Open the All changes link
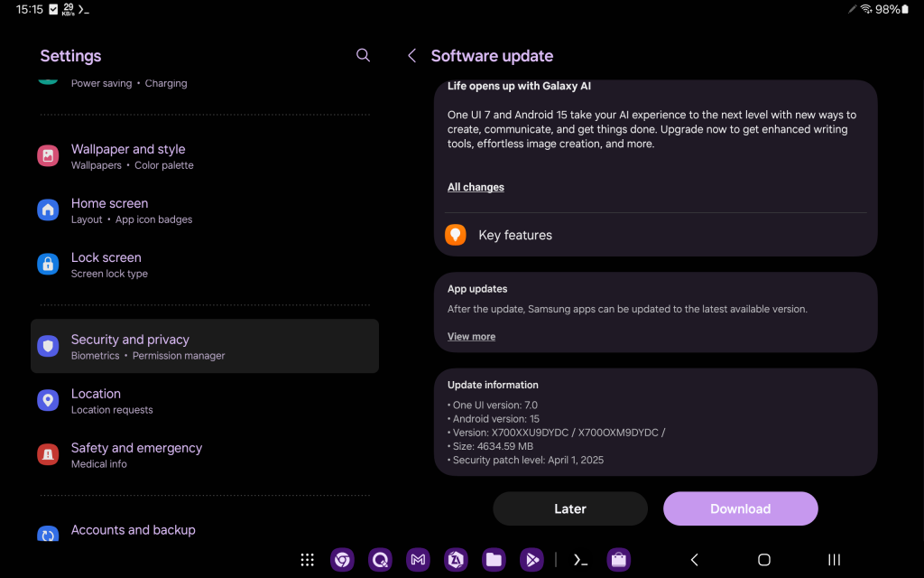This screenshot has width=924, height=578. pyautogui.click(x=476, y=187)
